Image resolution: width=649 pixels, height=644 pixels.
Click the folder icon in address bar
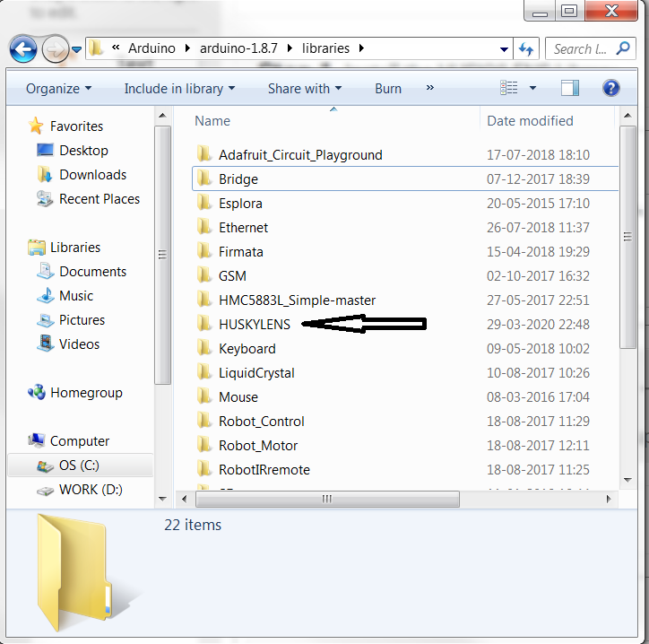[x=96, y=48]
